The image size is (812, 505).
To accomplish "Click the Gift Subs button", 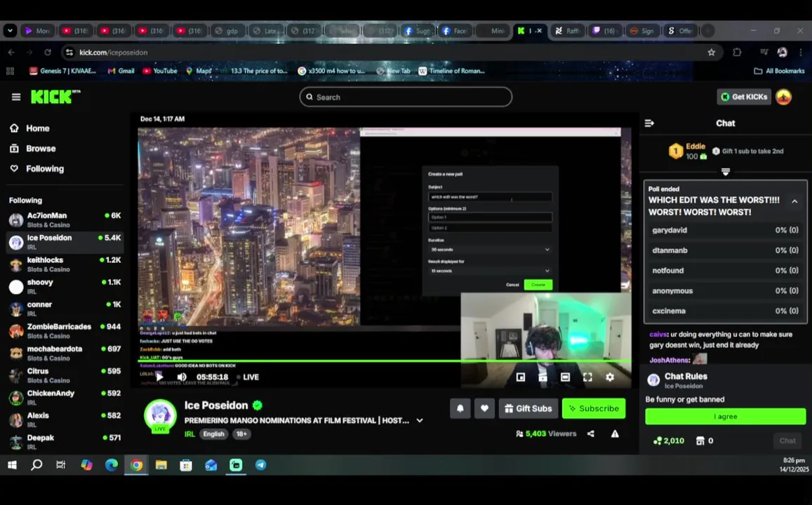I will tap(528, 408).
